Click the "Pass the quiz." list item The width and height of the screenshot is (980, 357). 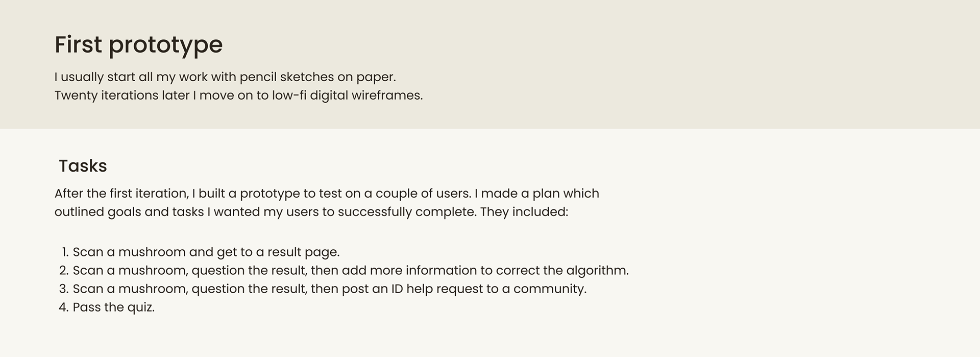[113, 307]
